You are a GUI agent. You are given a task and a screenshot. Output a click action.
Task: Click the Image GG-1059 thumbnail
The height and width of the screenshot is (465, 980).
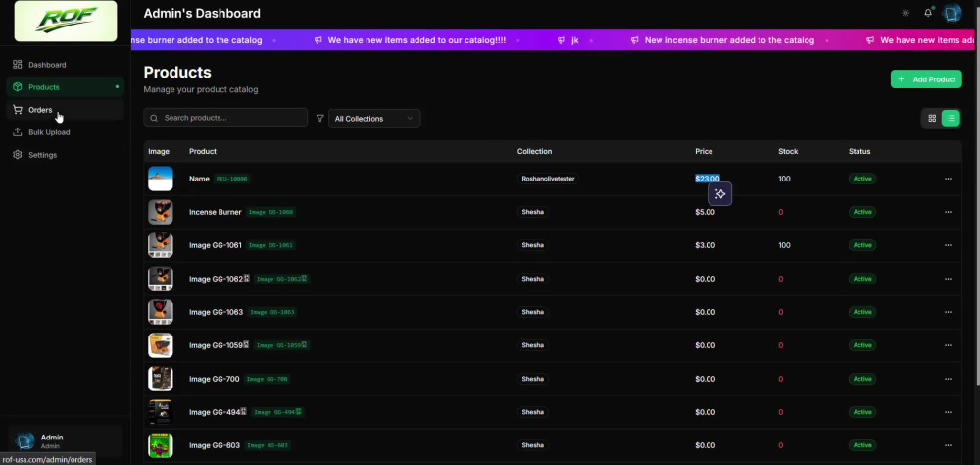(161, 345)
